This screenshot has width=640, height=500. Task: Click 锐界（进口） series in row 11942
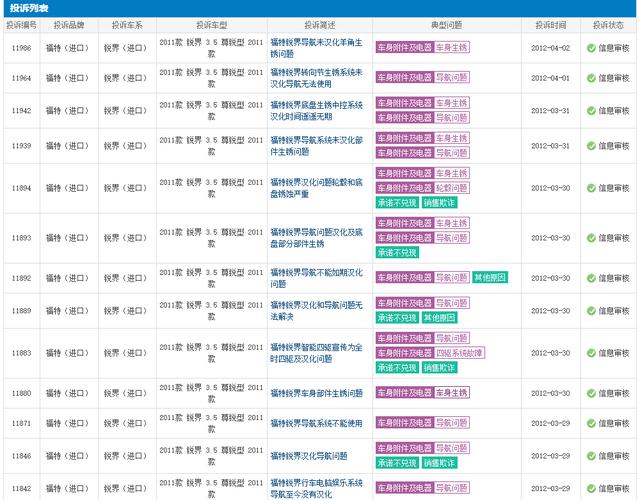pyautogui.click(x=125, y=111)
